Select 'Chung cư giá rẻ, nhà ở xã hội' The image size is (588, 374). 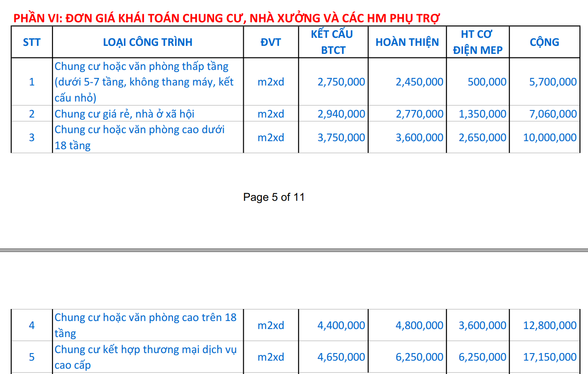124,114
